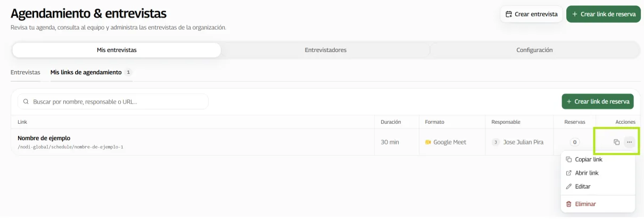Click the URL /nodi-global/schedule/nombre-de-ejemplo-1
The width and height of the screenshot is (644, 220).
coord(70,147)
